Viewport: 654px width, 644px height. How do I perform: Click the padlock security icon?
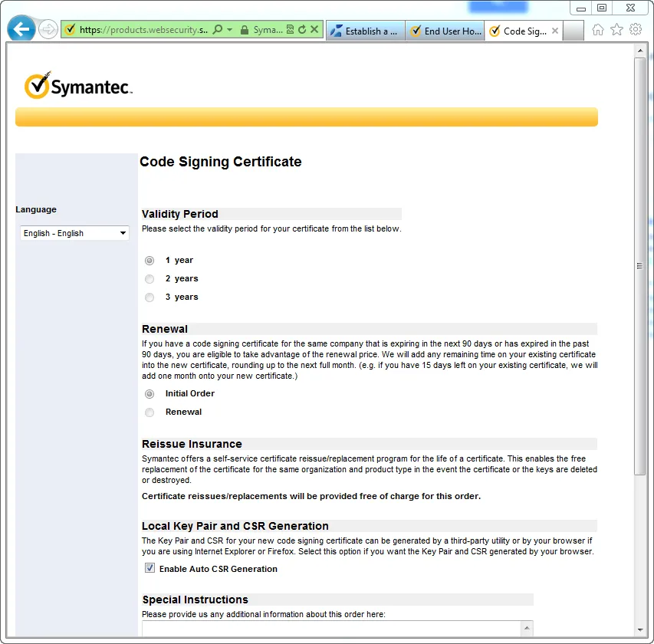coord(245,30)
